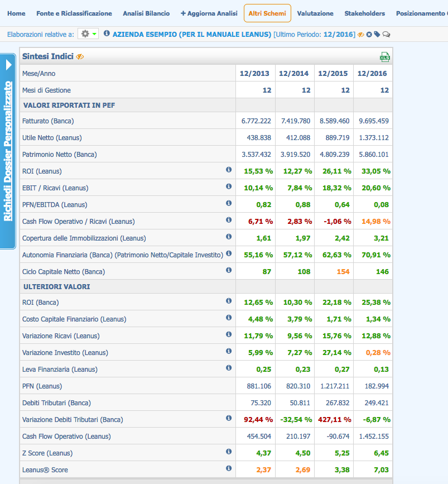Click the info icon before Azienda Esempio
Screen dimensions: 448x484
click(107, 34)
